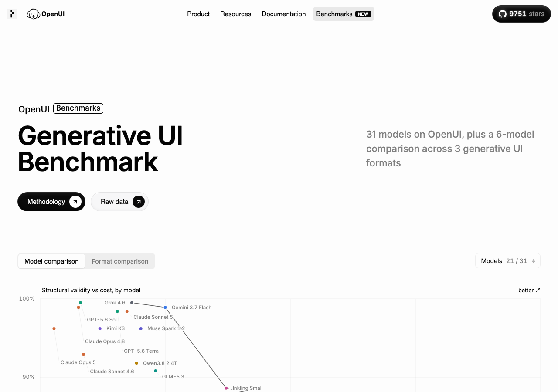This screenshot has height=392, width=558.
Task: Click the "Claude Sonnet 4.6" chart label
Action: click(x=112, y=372)
